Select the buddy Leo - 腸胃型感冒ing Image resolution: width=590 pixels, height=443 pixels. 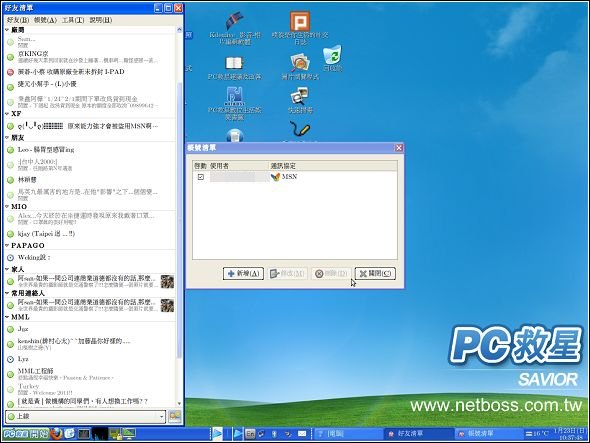90,150
